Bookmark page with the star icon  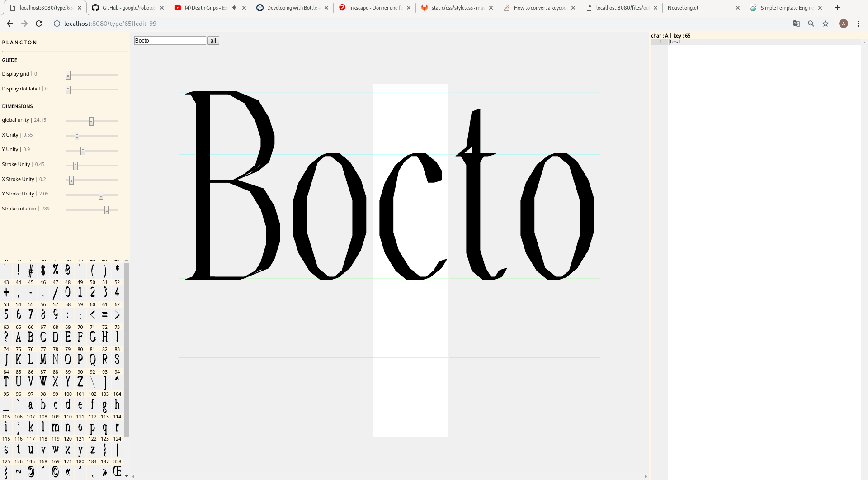(826, 24)
